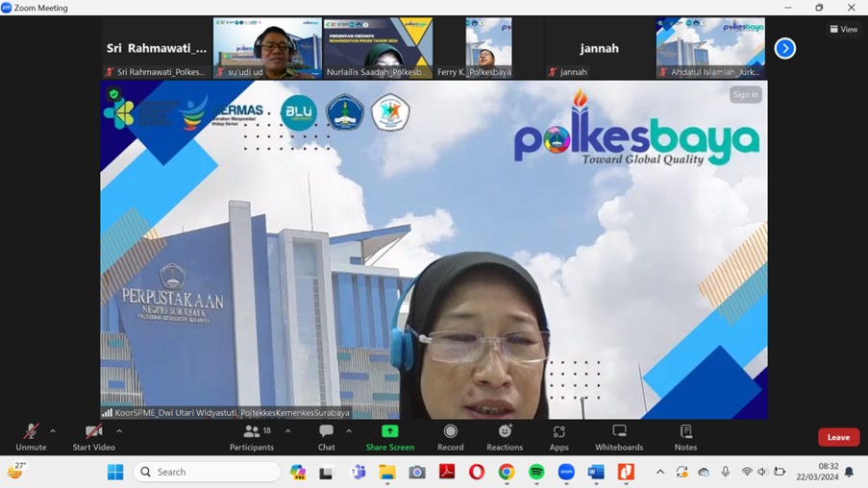Viewport: 868px width, 488px height.
Task: Open the Participants panel
Action: (x=252, y=437)
